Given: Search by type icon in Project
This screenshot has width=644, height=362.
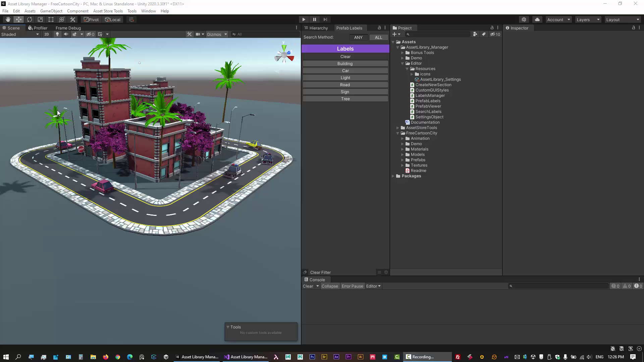Looking at the screenshot, I should pos(475,34).
